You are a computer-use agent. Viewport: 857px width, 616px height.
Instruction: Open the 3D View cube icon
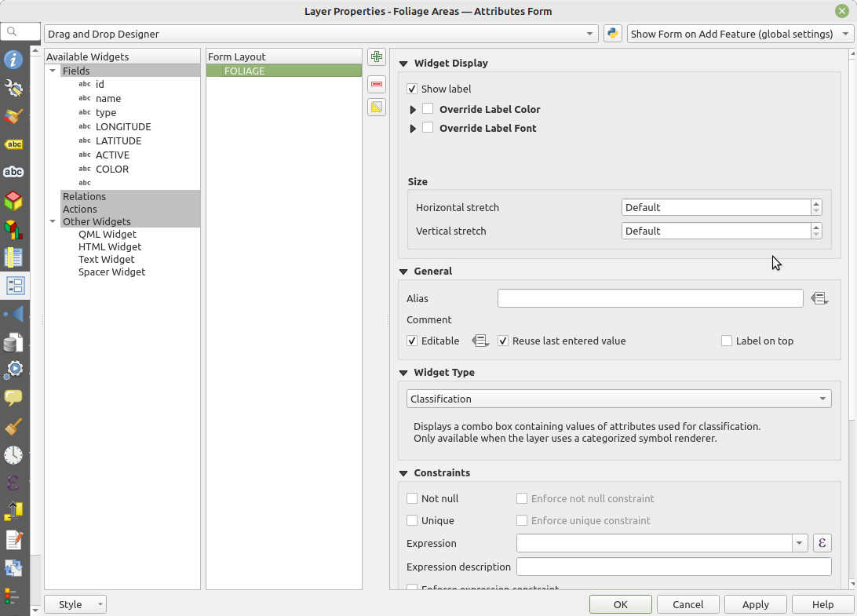click(x=15, y=200)
